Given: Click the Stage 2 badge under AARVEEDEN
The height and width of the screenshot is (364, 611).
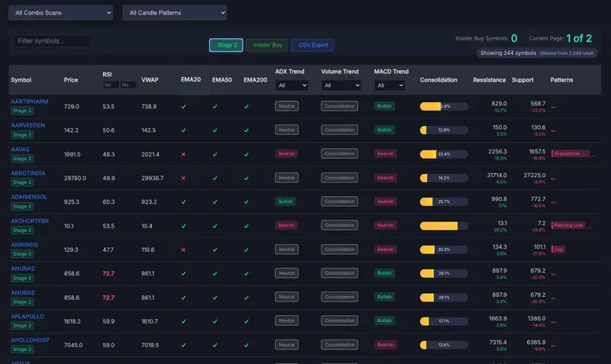Looking at the screenshot, I should [x=22, y=135].
